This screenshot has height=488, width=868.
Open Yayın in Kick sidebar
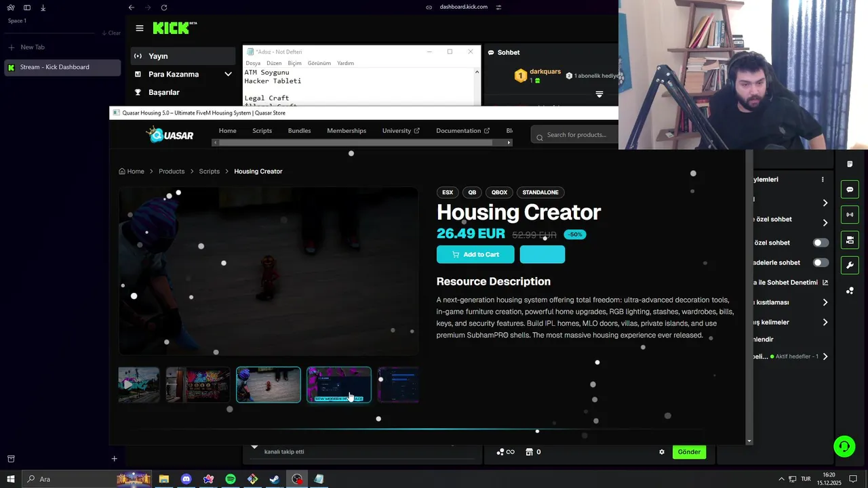[183, 56]
